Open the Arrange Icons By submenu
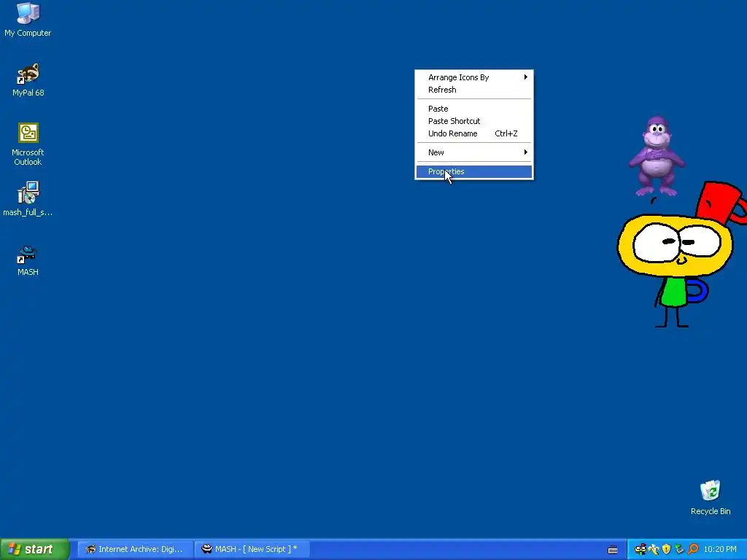Screen dimensions: 747x560 click(x=474, y=77)
